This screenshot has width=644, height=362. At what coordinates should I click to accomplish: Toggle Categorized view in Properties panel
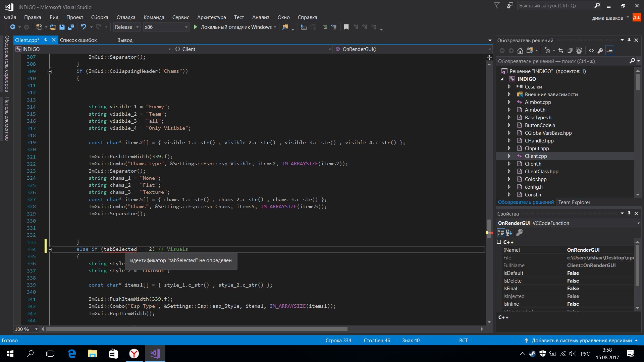[x=501, y=233]
